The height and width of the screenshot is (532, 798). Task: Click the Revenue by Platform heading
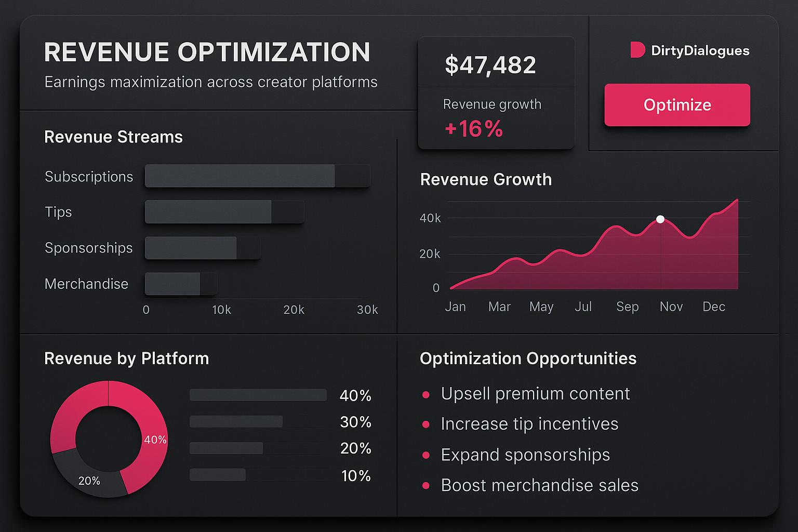coord(127,358)
